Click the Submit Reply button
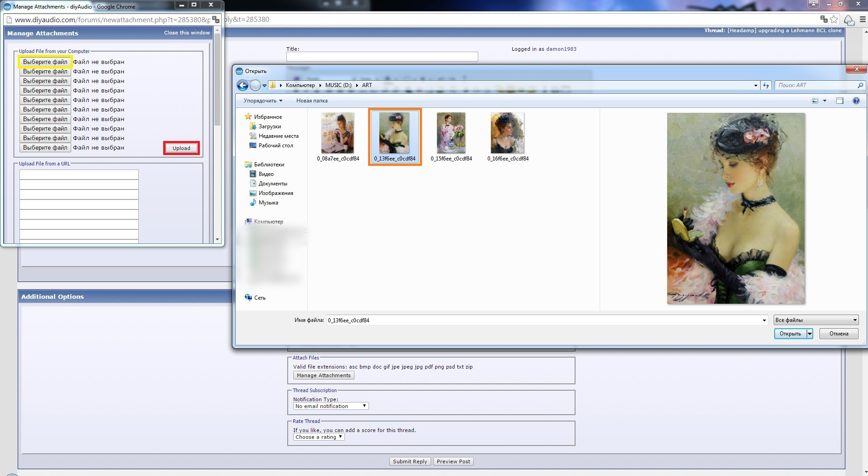 pos(410,461)
